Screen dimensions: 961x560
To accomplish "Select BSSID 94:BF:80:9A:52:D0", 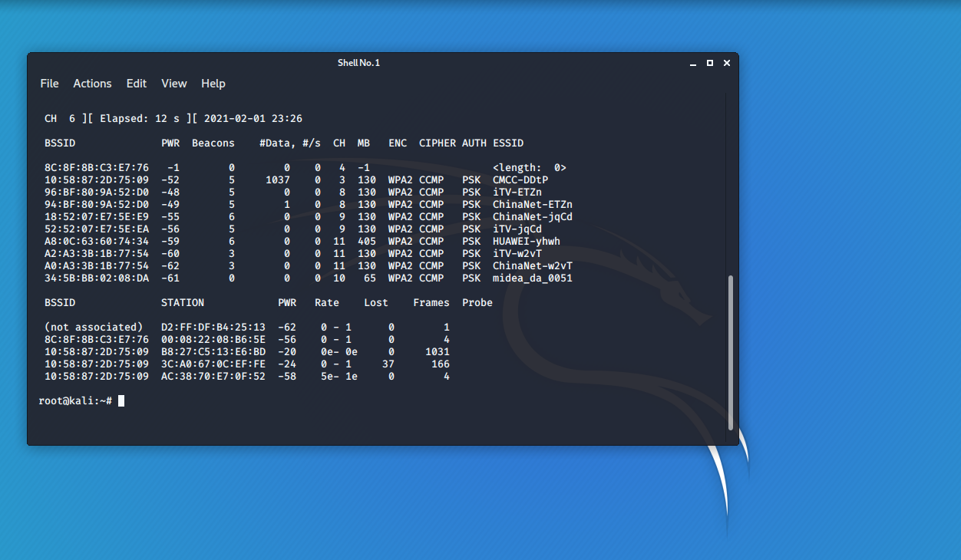I will pos(97,205).
